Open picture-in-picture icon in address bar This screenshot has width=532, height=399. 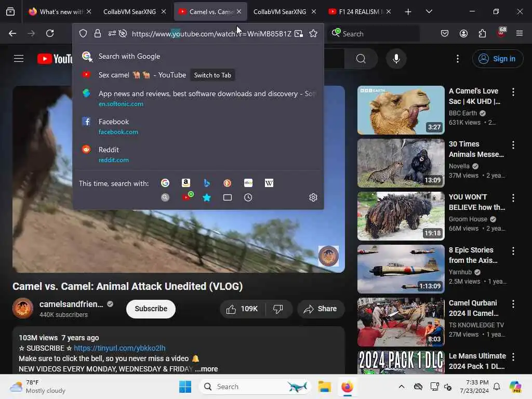pyautogui.click(x=299, y=33)
